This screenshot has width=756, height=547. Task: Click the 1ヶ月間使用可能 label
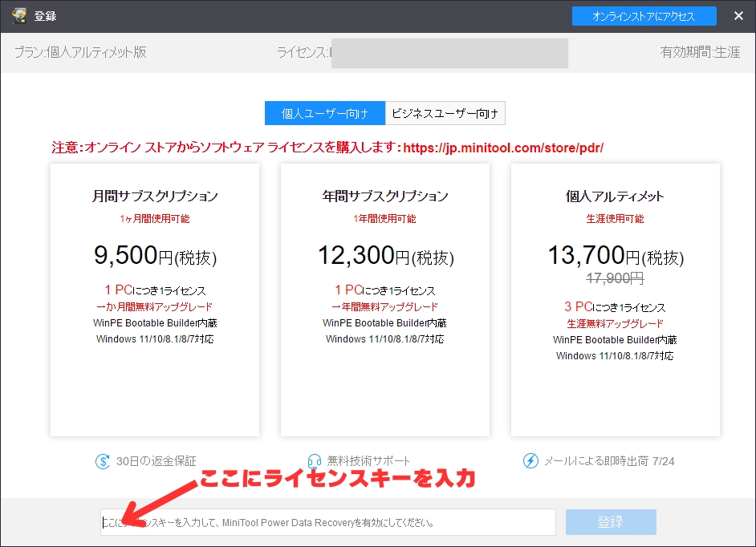pos(155,219)
